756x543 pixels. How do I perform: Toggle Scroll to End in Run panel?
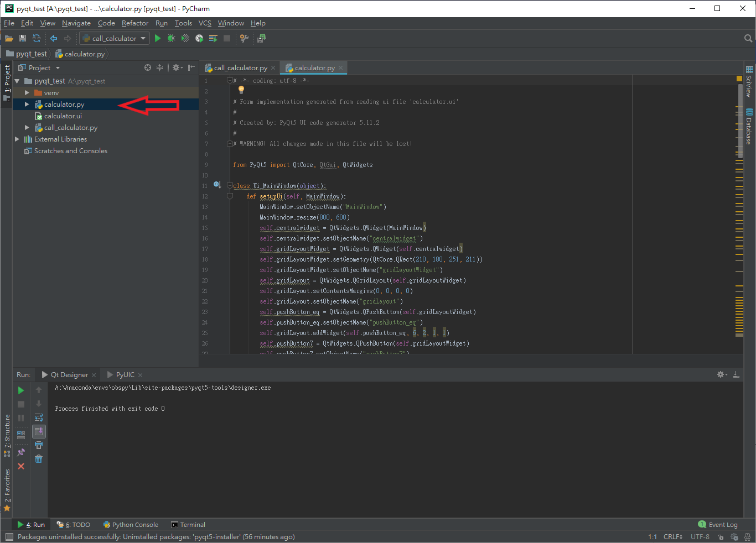coord(39,431)
